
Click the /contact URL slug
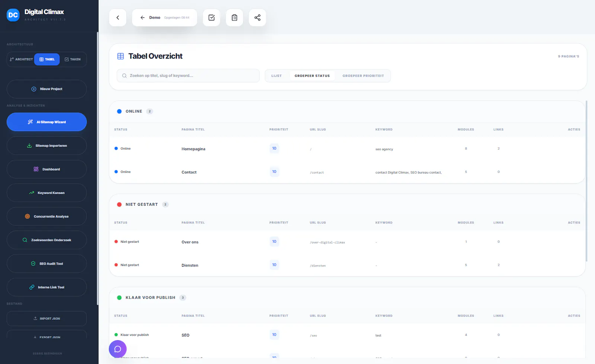(x=317, y=173)
